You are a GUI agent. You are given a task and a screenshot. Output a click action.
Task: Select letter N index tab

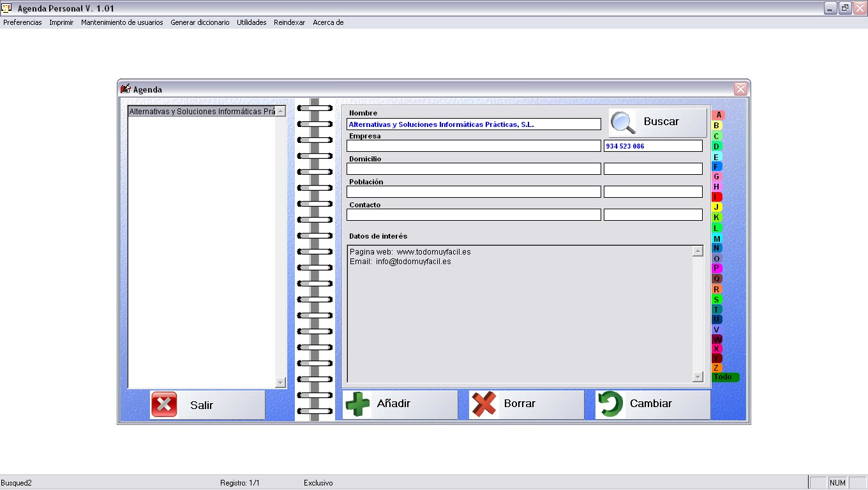(717, 248)
